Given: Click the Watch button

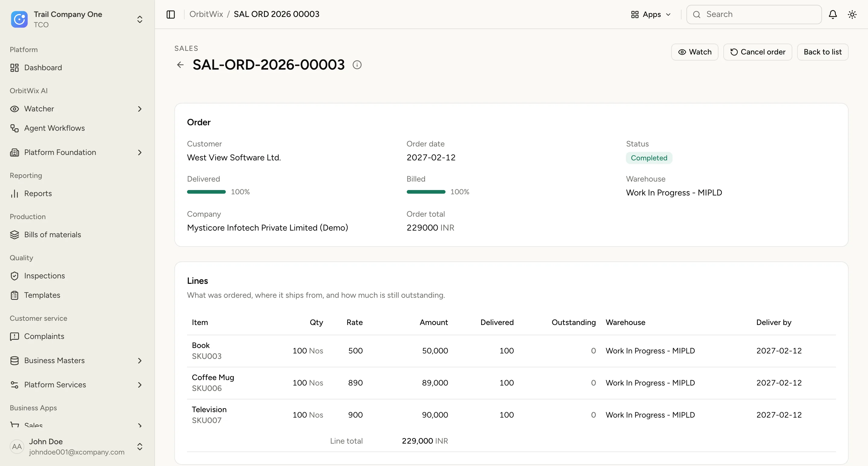Looking at the screenshot, I should click(x=695, y=52).
